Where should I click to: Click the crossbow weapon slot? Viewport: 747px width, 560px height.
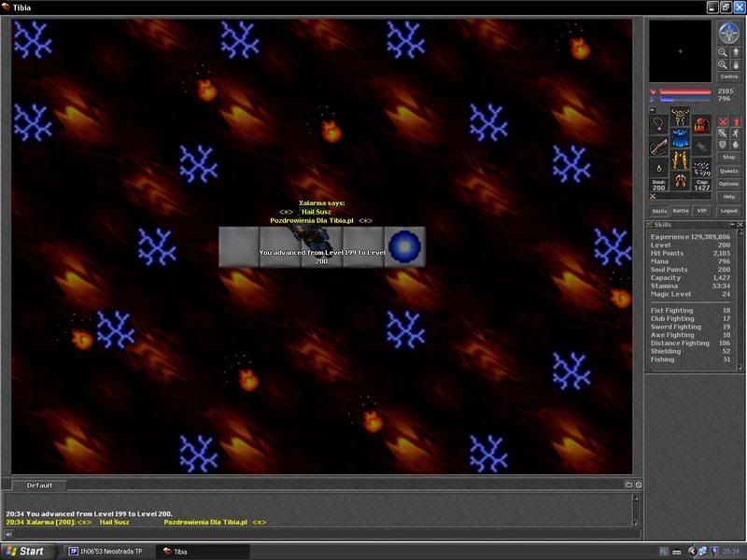coord(659,147)
